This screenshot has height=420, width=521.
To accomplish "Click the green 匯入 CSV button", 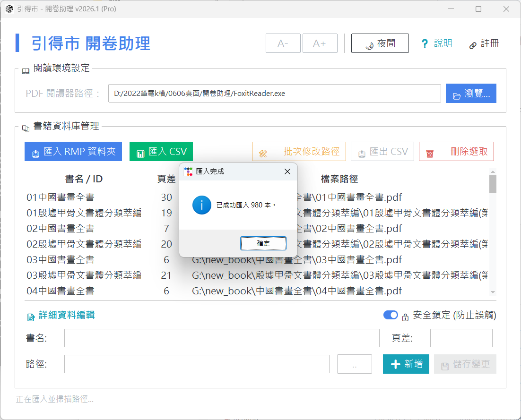I will [161, 152].
